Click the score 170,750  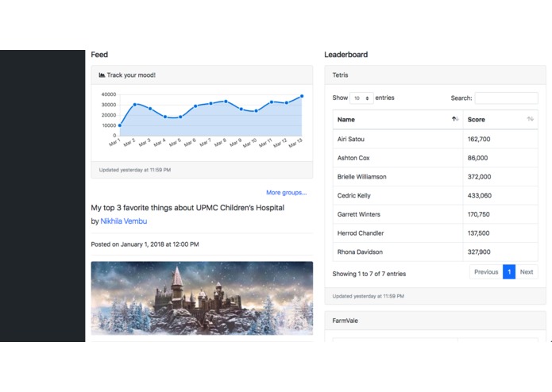478,214
